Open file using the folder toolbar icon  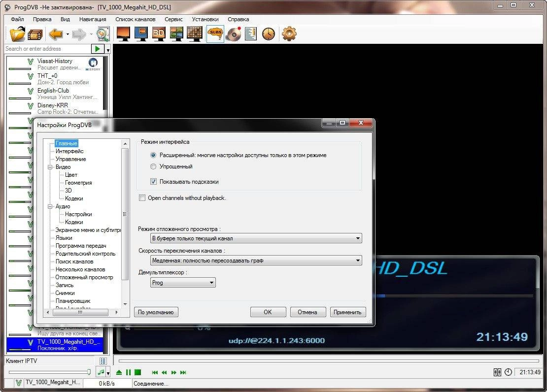(17, 34)
